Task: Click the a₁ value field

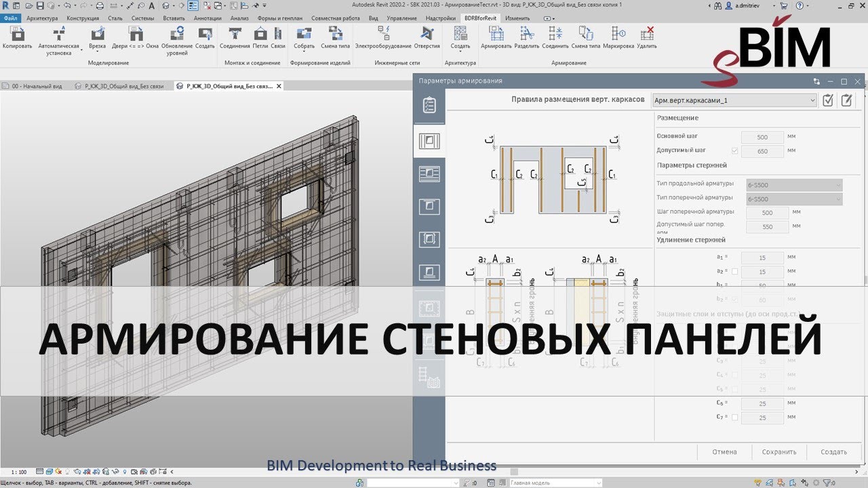Action: point(763,258)
